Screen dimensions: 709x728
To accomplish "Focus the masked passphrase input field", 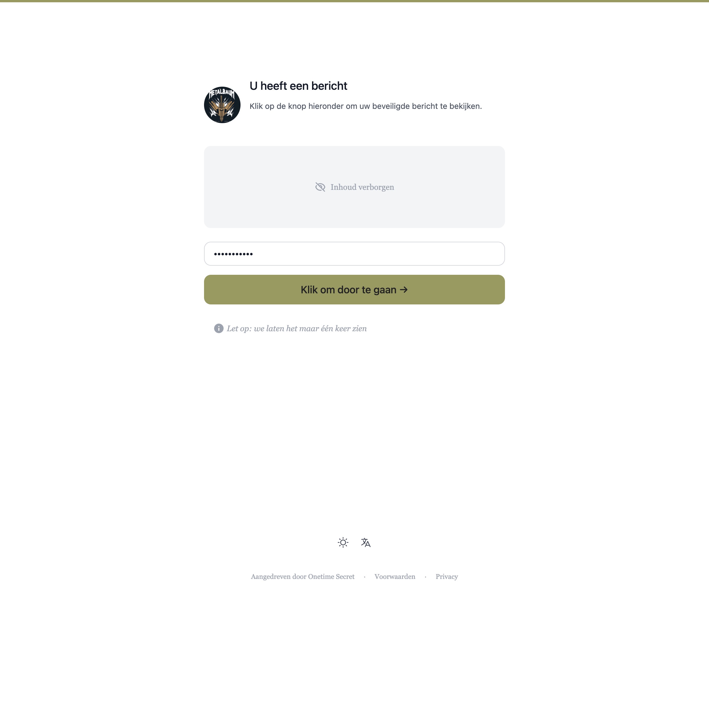I will 354,254.
